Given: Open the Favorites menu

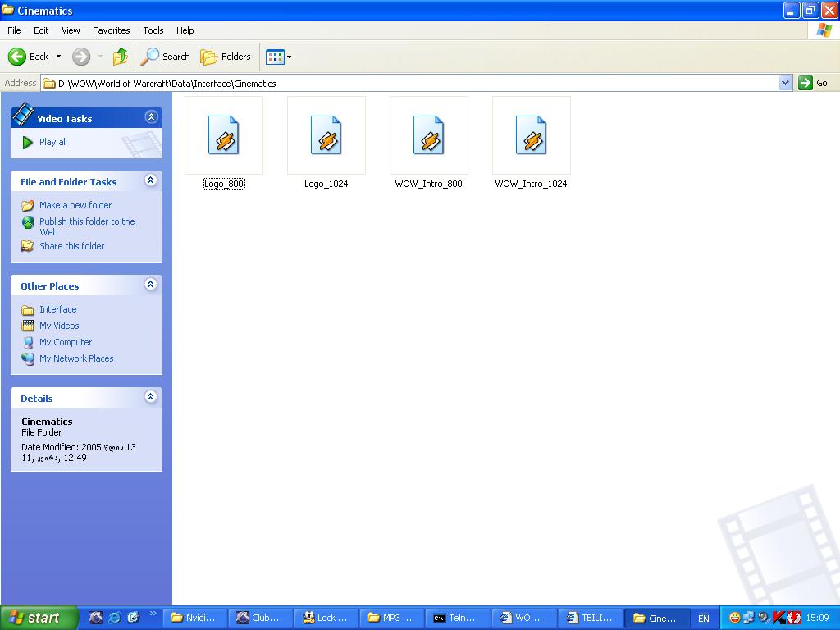Looking at the screenshot, I should [x=111, y=30].
